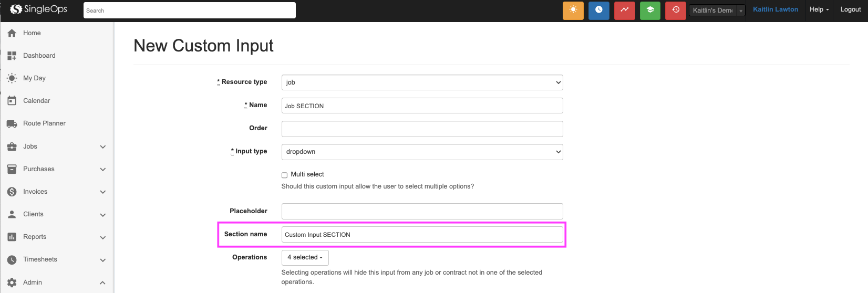Click the red trend chart icon
The image size is (868, 293).
pos(624,11)
